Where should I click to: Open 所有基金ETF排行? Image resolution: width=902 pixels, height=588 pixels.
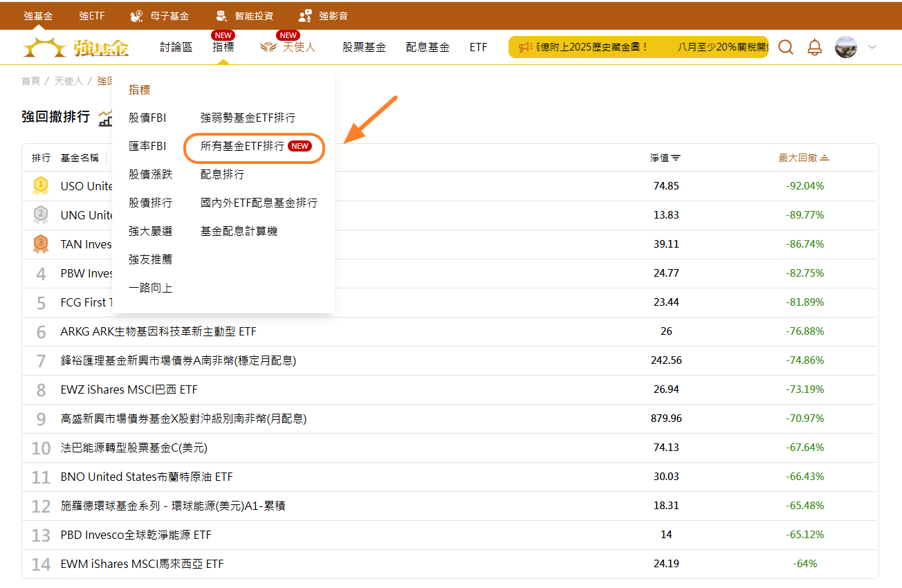(242, 146)
